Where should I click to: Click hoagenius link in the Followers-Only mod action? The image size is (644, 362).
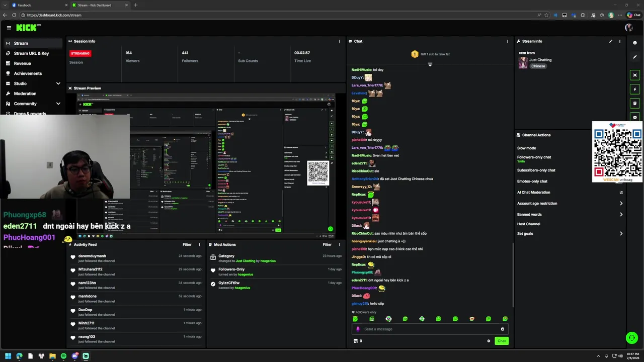(246, 275)
